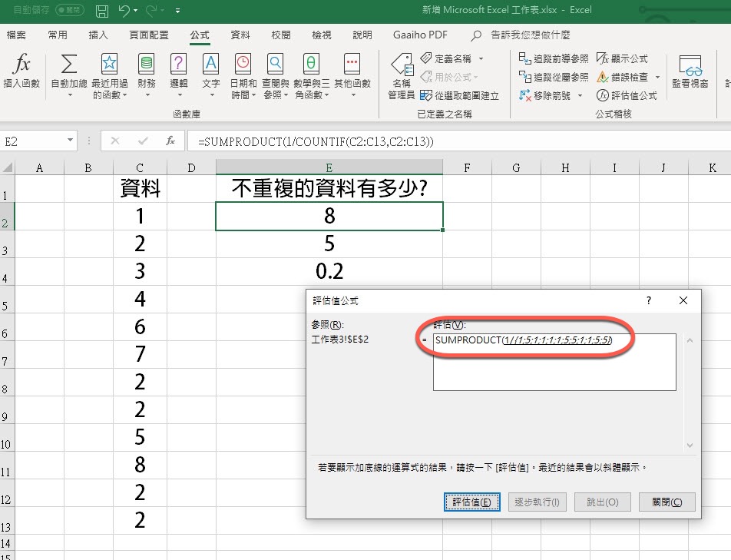Screen dimensions: 731x560
Task: Switch to the Data (資料) ribbon tab
Action: tap(240, 35)
